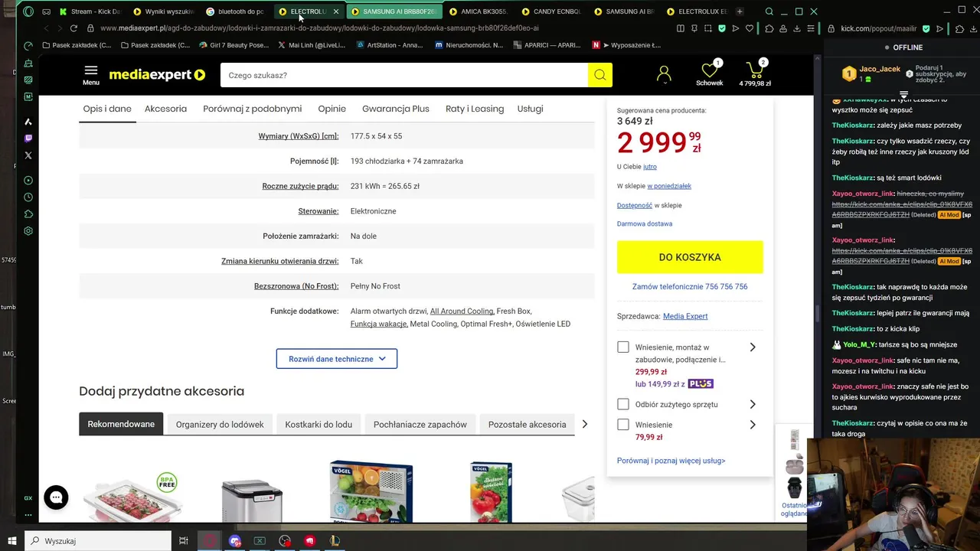
Task: Open the Schowek wishlist heart icon
Action: (710, 73)
